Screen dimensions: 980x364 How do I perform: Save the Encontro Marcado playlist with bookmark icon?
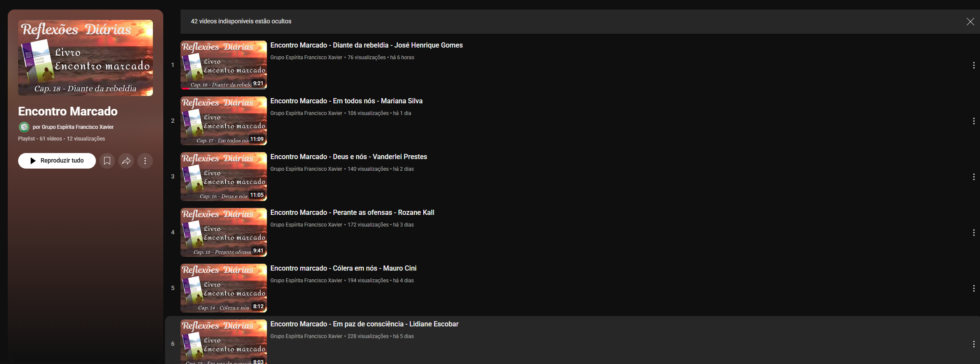(x=107, y=161)
